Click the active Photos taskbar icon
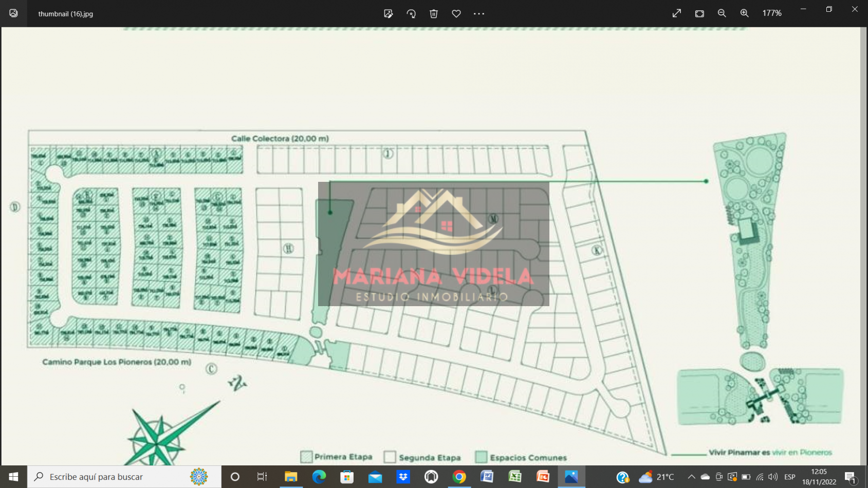The height and width of the screenshot is (488, 868). [x=571, y=477]
